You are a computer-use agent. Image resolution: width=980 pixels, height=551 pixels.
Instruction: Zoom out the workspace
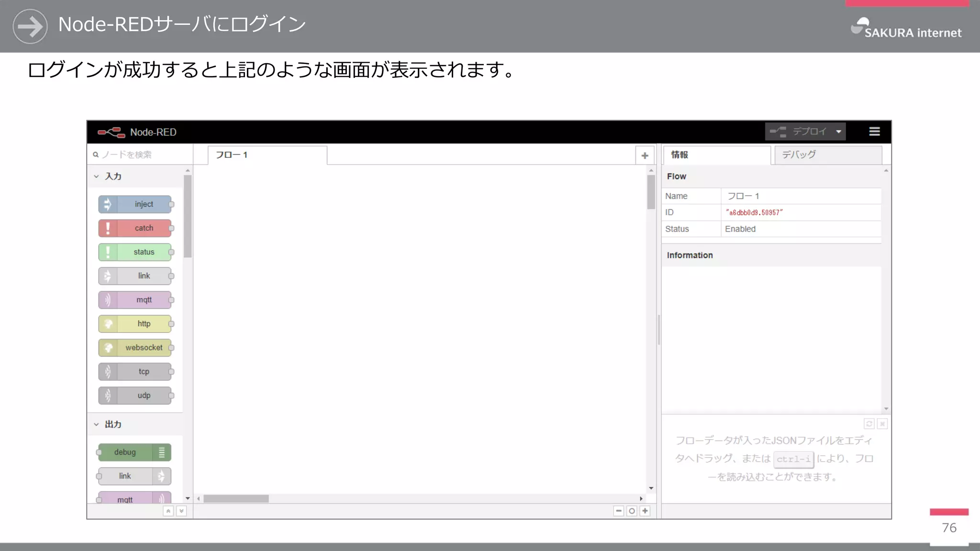point(619,511)
